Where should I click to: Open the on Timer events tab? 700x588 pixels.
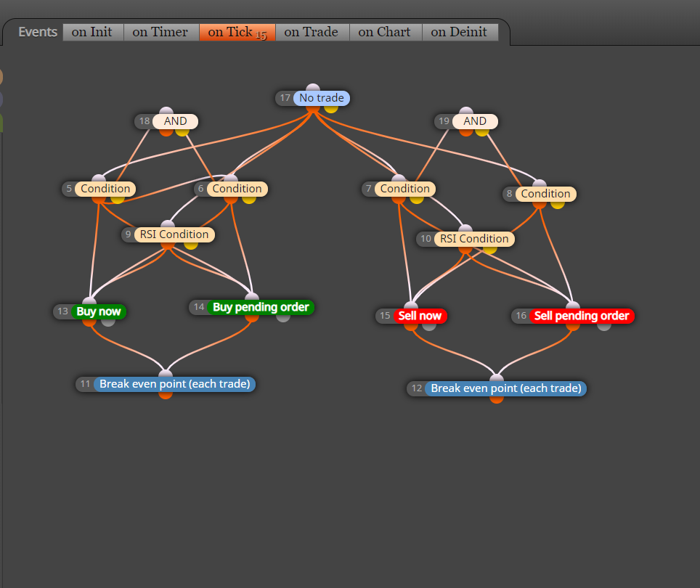[160, 32]
